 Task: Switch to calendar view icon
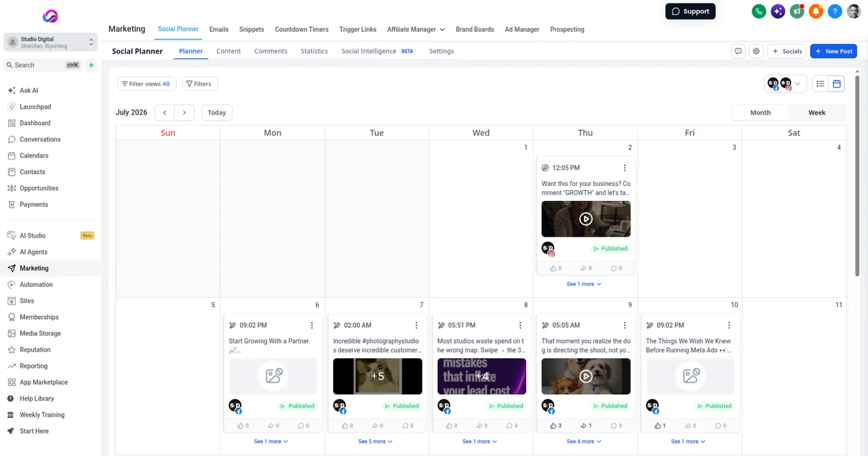837,84
